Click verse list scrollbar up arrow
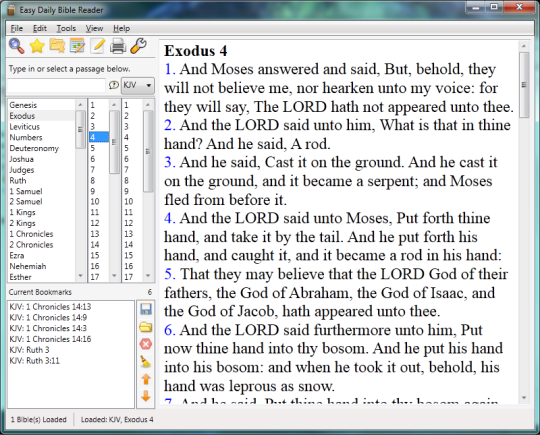Viewport: 540px width, 435px height. tap(148, 105)
